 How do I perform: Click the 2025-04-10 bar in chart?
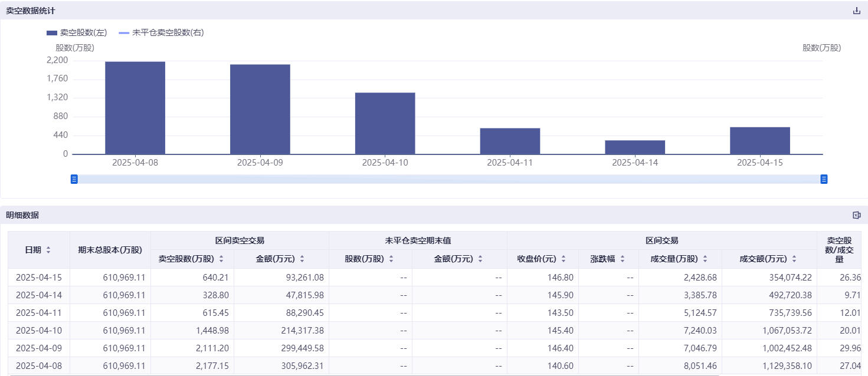tap(385, 123)
